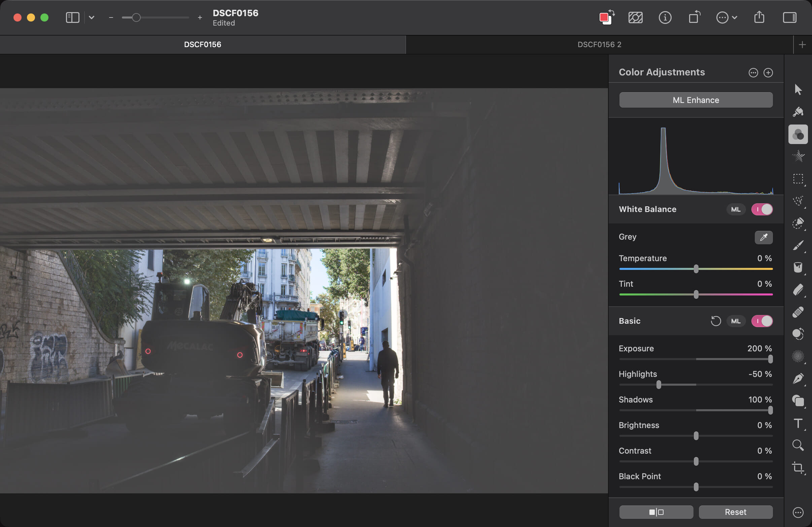
Task: Turn off the White Balance adjustment
Action: pyautogui.click(x=762, y=209)
